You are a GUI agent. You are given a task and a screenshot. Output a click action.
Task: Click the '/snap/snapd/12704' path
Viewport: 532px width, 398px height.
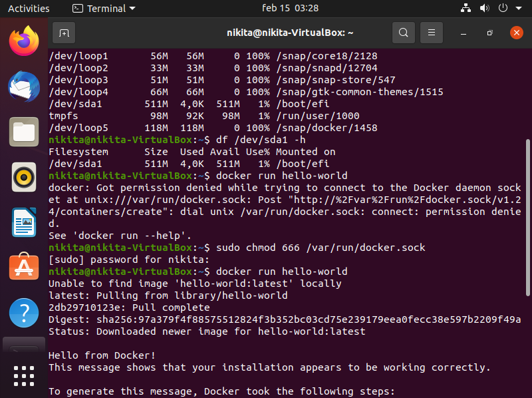tap(327, 68)
